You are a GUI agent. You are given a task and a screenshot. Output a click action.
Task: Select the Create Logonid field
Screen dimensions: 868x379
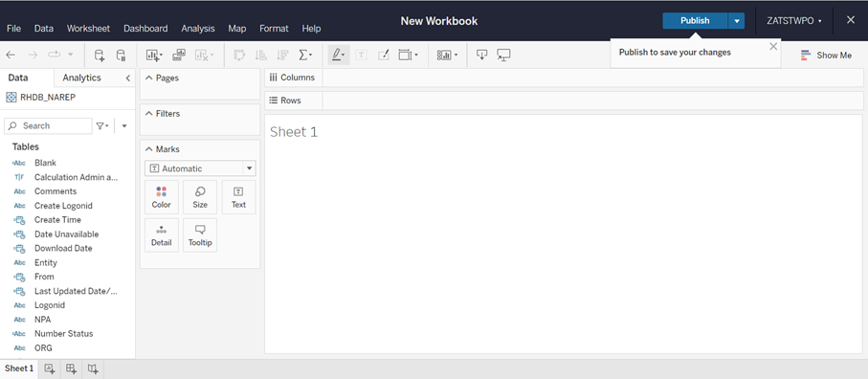(64, 205)
